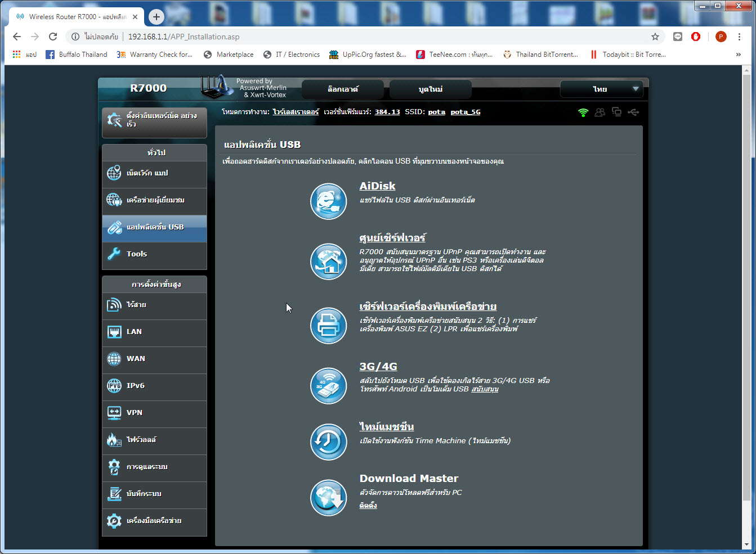This screenshot has width=756, height=554.
Task: Open the Thailand BitTorrent bookmark
Action: (x=540, y=55)
